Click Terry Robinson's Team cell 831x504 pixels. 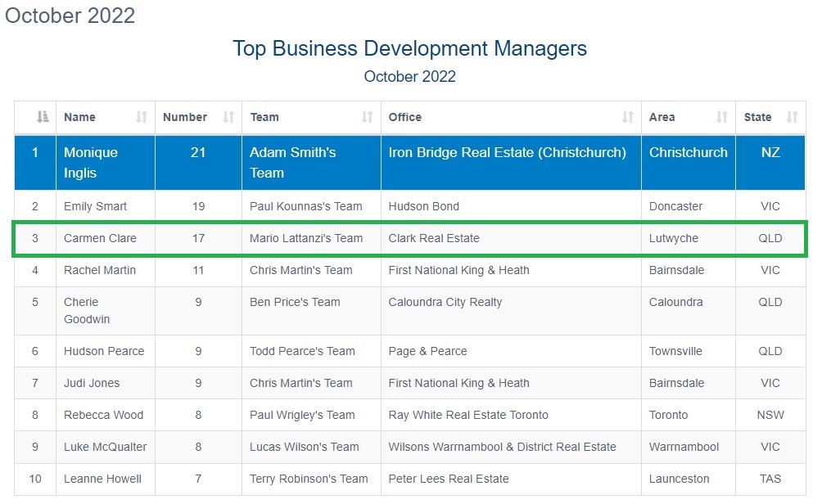311,479
